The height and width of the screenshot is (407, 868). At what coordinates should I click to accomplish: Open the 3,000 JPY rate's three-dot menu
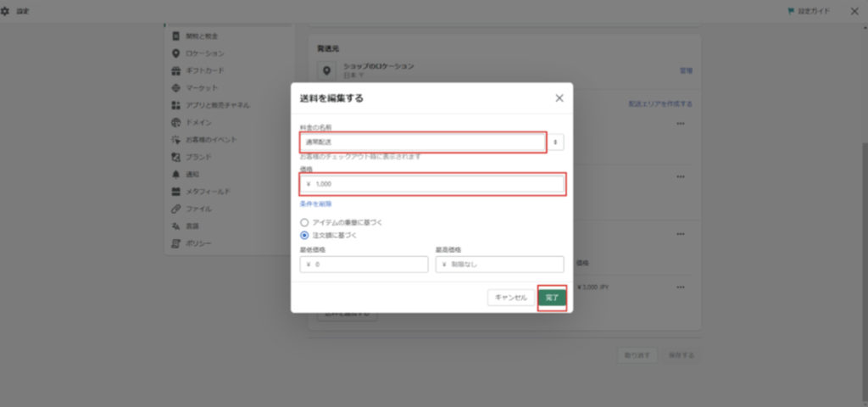(x=681, y=287)
